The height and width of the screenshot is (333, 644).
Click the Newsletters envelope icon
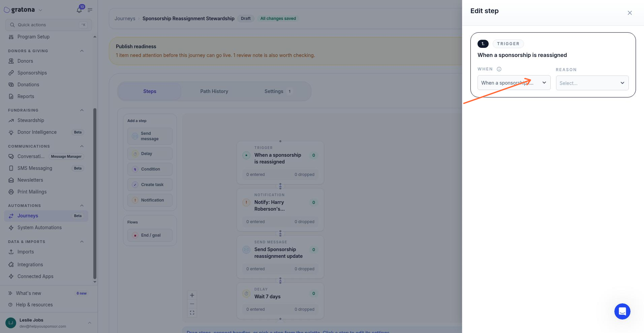[x=11, y=180]
